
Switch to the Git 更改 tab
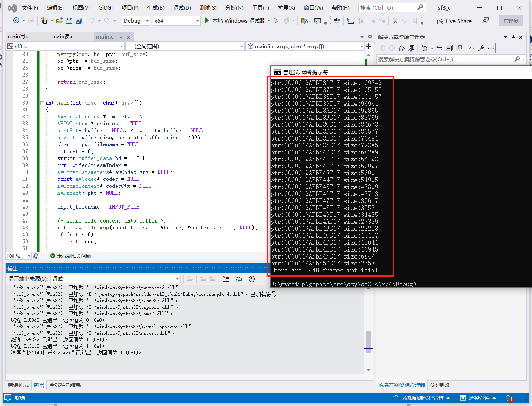(440, 385)
